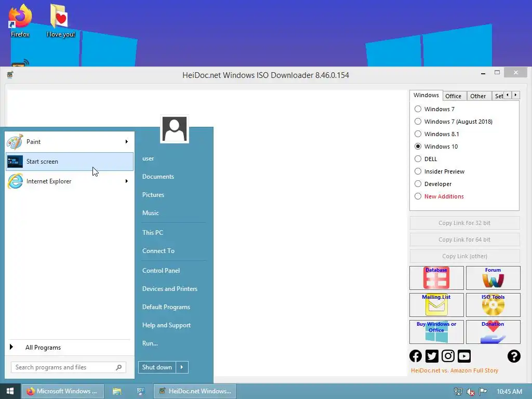Open Devices and Printers
This screenshot has height=399, width=532.
(x=170, y=289)
